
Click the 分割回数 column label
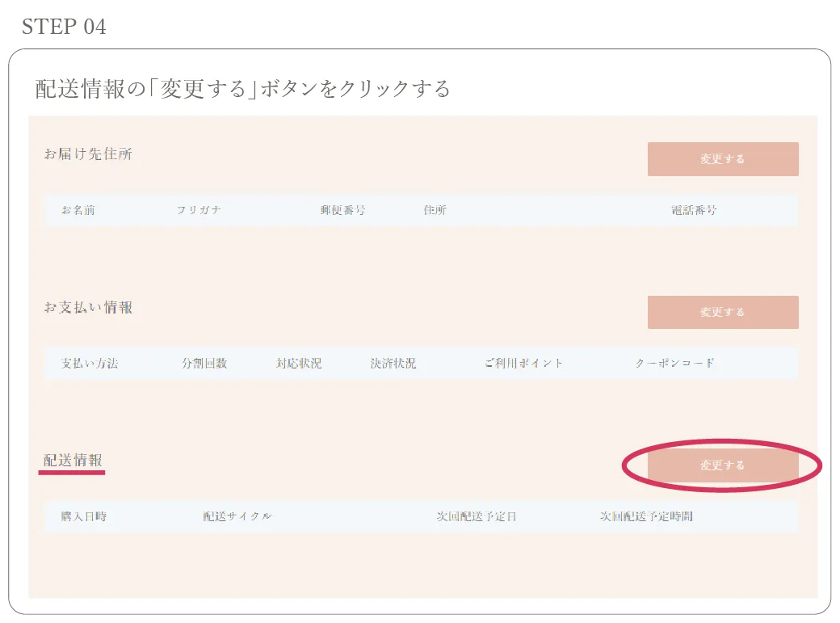tap(205, 363)
